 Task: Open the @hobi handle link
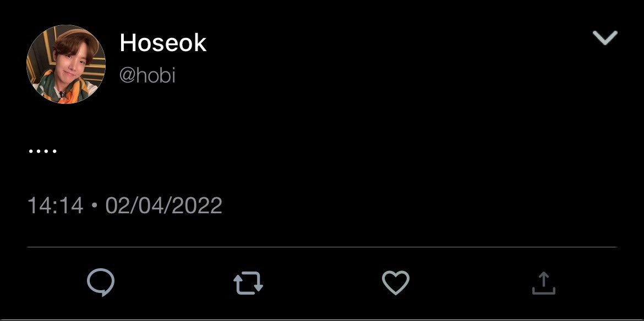(148, 75)
